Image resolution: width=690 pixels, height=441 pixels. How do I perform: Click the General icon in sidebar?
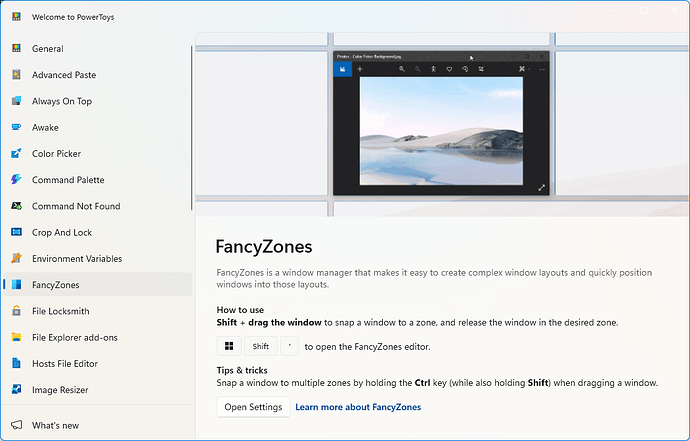pos(16,49)
